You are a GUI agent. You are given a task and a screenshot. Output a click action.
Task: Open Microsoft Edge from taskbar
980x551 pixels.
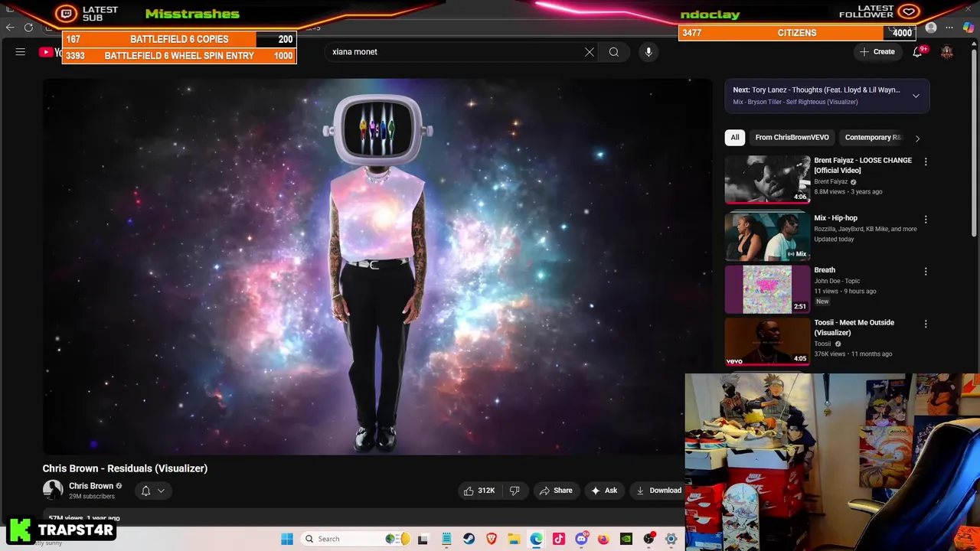(536, 539)
